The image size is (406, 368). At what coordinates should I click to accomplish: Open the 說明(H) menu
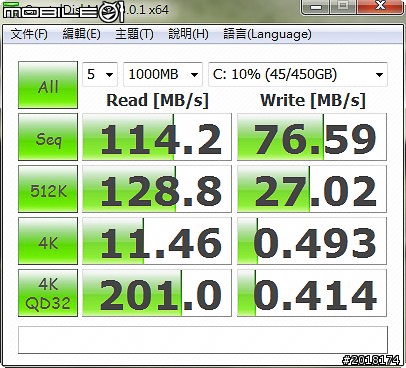pyautogui.click(x=188, y=34)
